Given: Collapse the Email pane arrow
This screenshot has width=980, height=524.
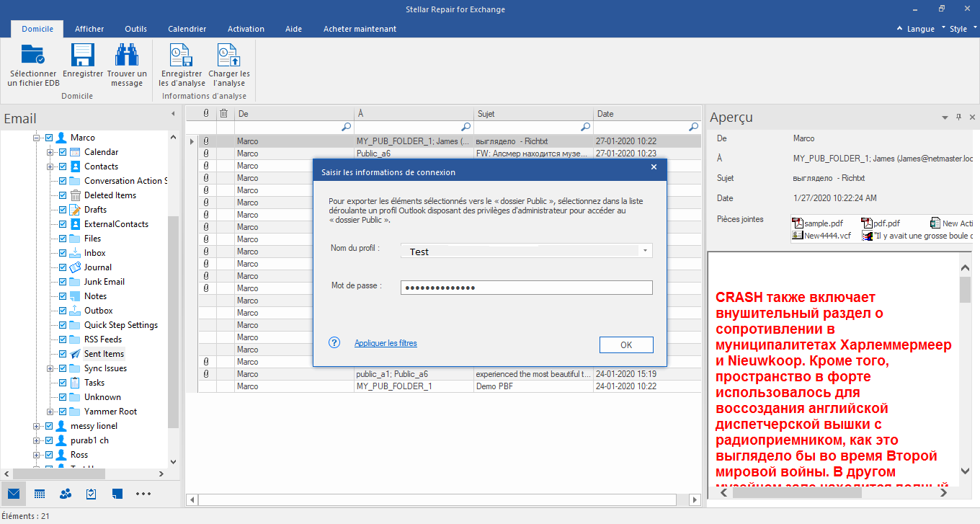Looking at the screenshot, I should pos(173,114).
